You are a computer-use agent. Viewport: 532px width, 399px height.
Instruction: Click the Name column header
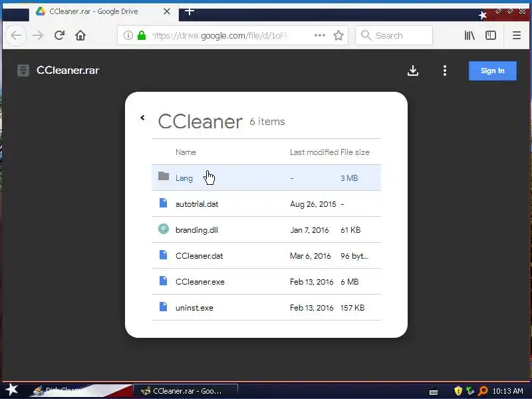[x=186, y=152]
